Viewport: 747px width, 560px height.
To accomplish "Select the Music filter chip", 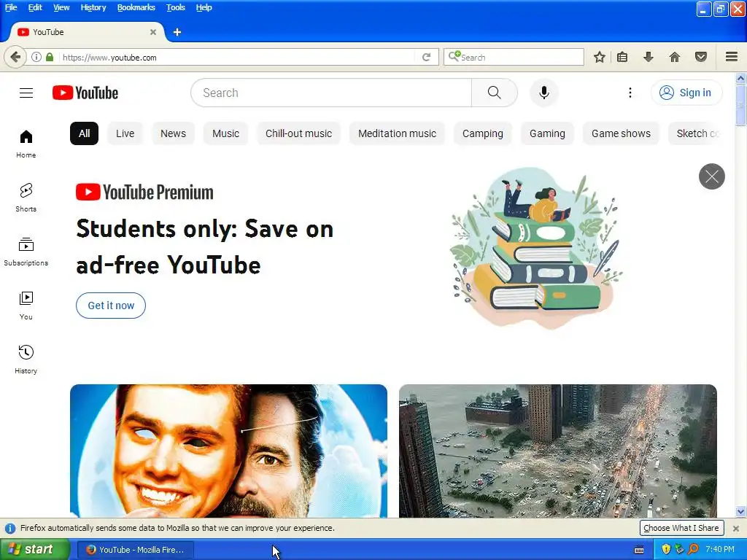I will [x=226, y=133].
